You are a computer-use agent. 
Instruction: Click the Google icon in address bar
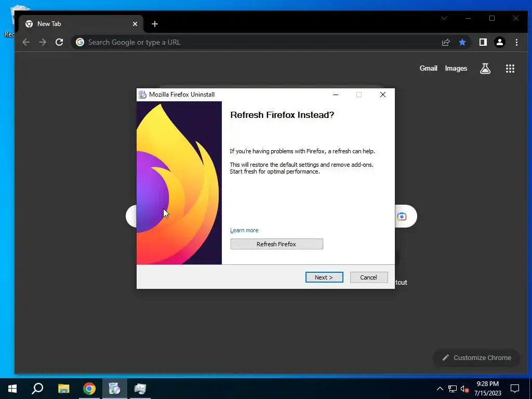pyautogui.click(x=80, y=42)
